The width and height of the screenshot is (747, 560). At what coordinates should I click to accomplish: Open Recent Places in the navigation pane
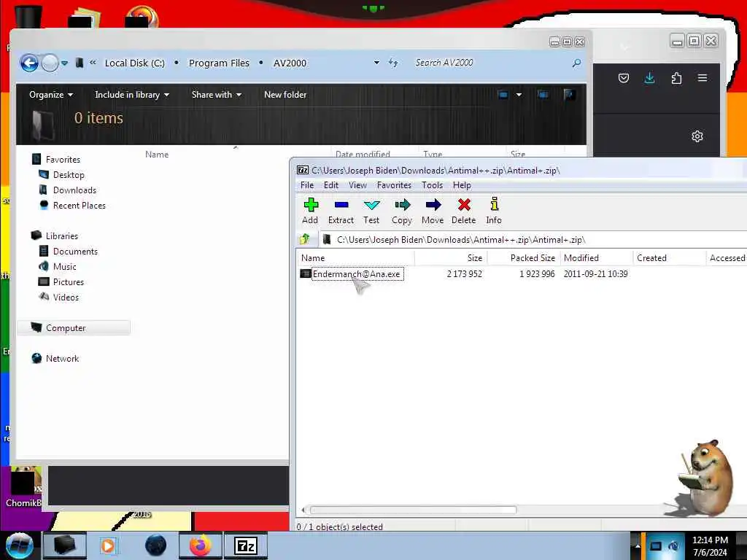[79, 205]
